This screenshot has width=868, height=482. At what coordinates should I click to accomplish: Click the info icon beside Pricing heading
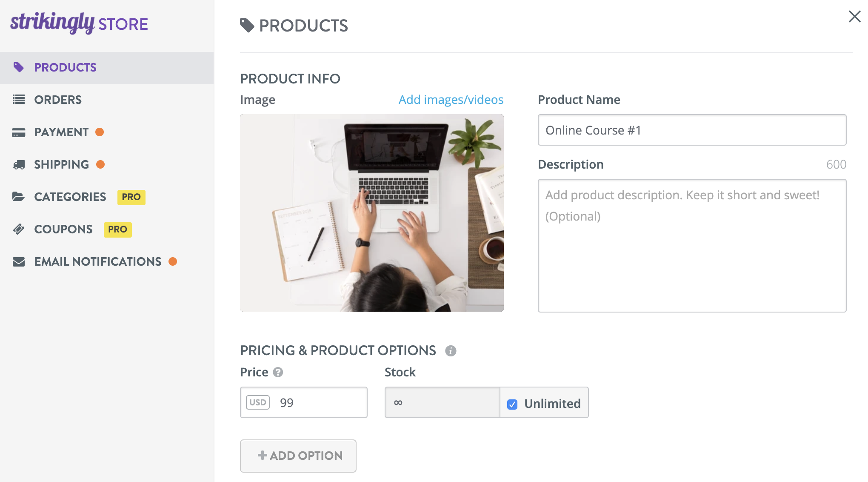451,351
